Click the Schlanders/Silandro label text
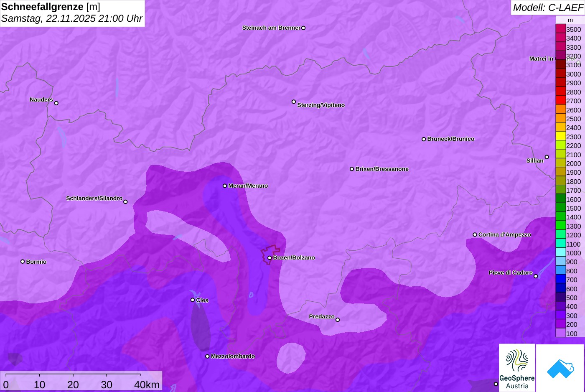The width and height of the screenshot is (585, 392). point(94,198)
